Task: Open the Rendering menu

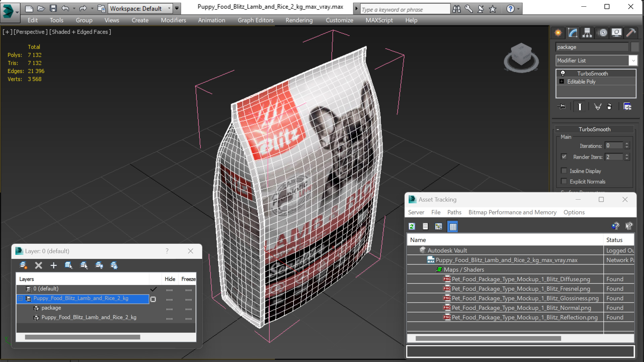Action: (299, 20)
